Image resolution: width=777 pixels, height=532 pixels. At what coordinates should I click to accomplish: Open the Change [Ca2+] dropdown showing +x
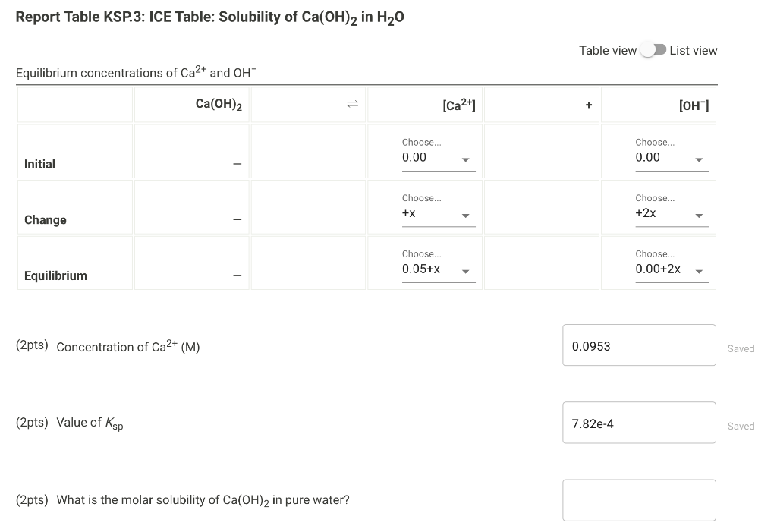coord(438,213)
